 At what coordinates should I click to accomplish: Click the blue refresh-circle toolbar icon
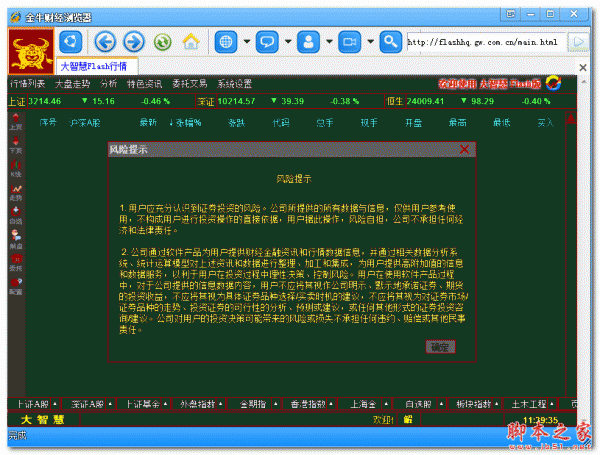pyautogui.click(x=70, y=42)
